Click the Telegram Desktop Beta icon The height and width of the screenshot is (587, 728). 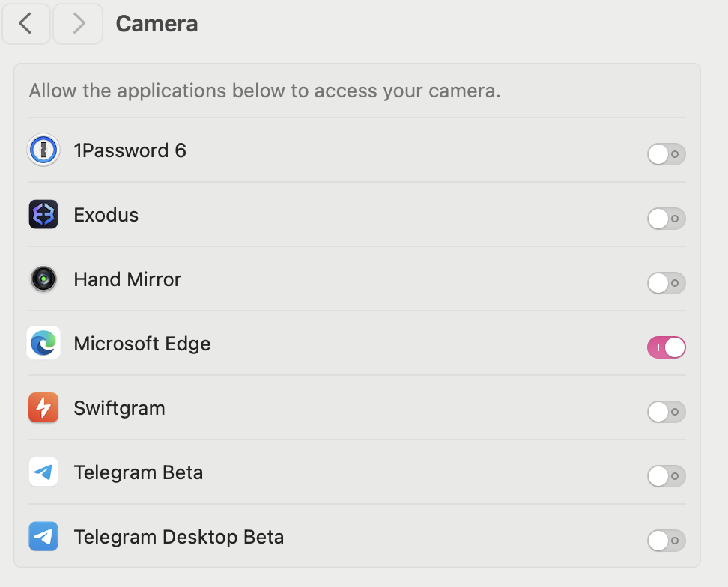coord(43,537)
